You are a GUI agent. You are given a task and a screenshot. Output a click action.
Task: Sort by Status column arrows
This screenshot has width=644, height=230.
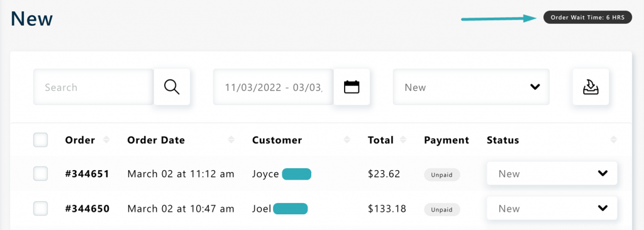614,140
